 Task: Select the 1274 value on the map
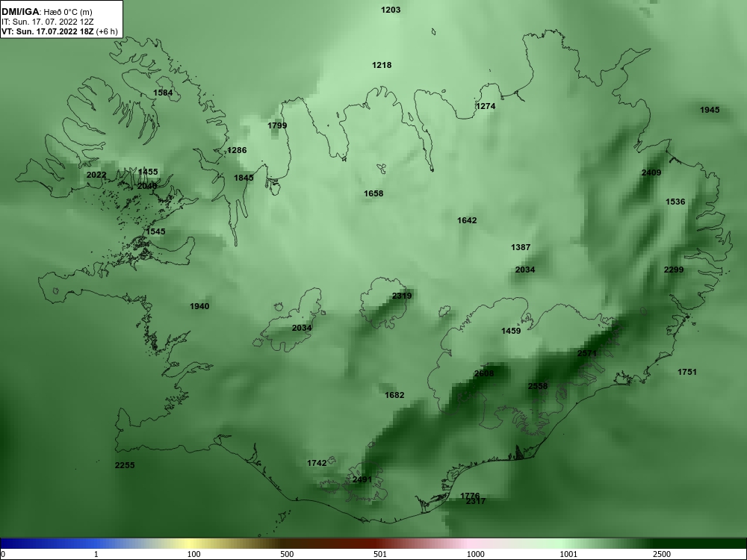pyautogui.click(x=486, y=106)
